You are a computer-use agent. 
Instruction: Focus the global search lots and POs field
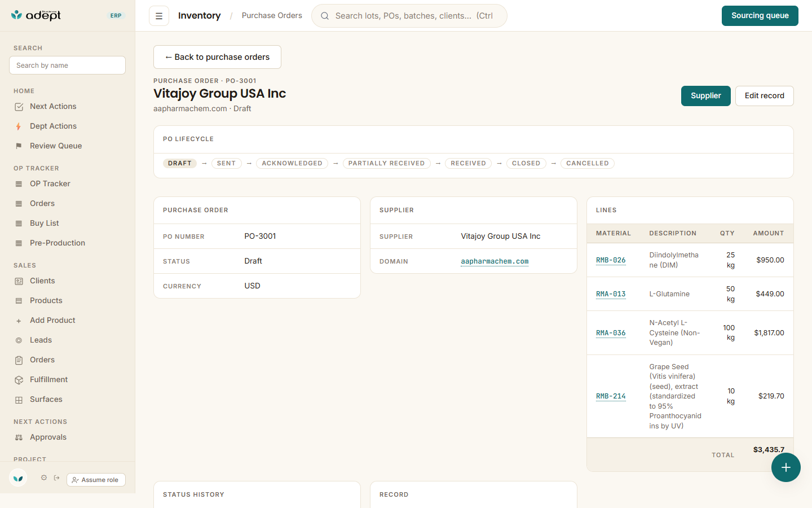(409, 16)
